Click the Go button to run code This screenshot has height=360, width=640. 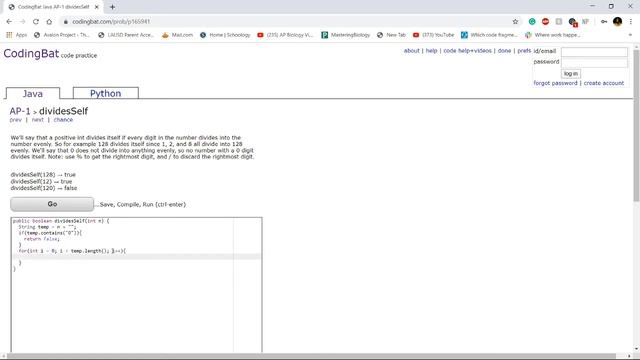[52, 204]
